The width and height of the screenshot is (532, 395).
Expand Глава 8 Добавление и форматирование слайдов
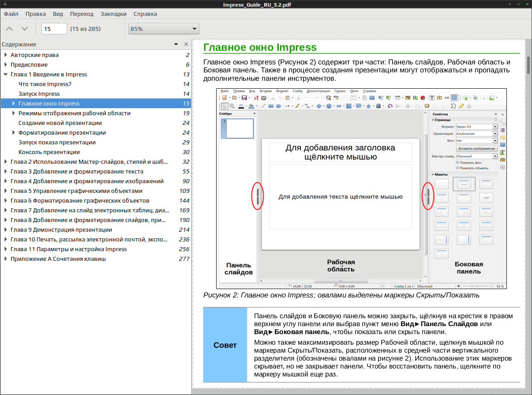point(5,220)
